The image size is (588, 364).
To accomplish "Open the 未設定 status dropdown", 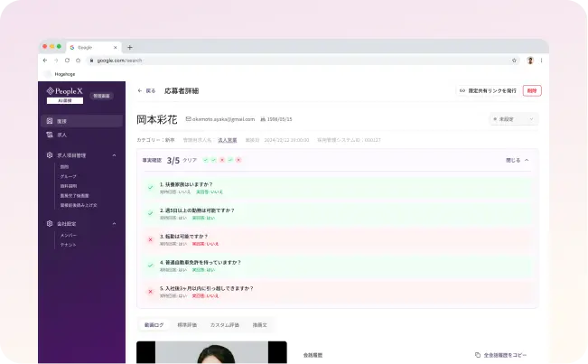I will coord(513,119).
